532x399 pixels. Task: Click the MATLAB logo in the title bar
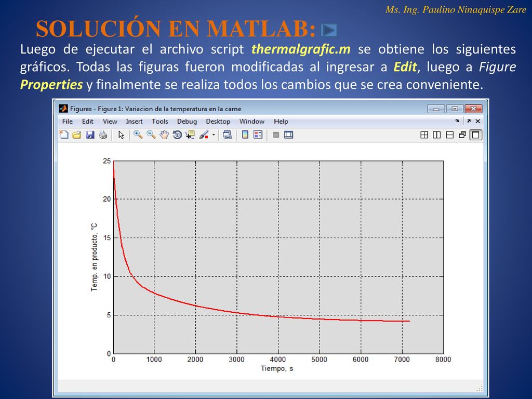63,109
